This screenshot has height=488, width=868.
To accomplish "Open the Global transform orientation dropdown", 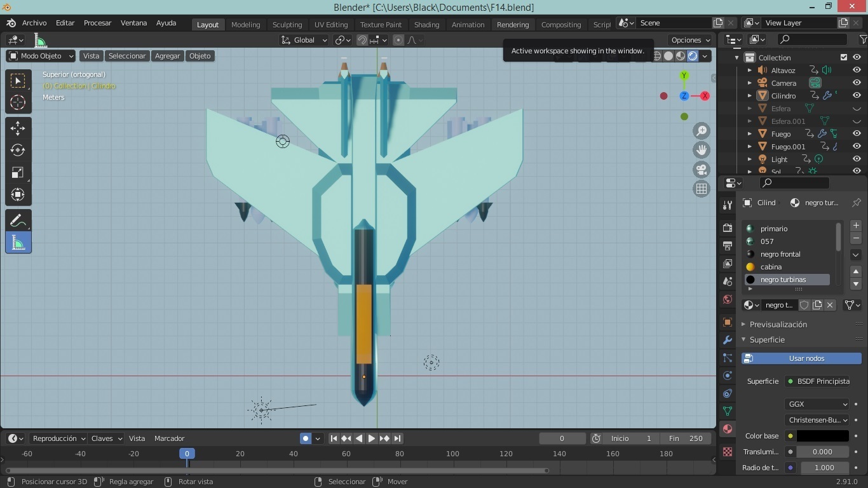I will point(303,40).
